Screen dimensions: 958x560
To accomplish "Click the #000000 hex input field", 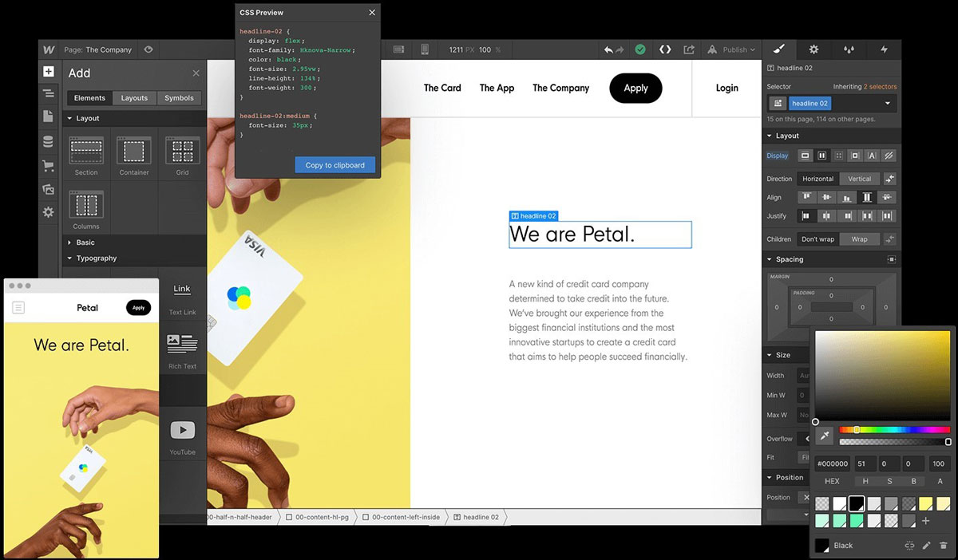I will click(831, 463).
